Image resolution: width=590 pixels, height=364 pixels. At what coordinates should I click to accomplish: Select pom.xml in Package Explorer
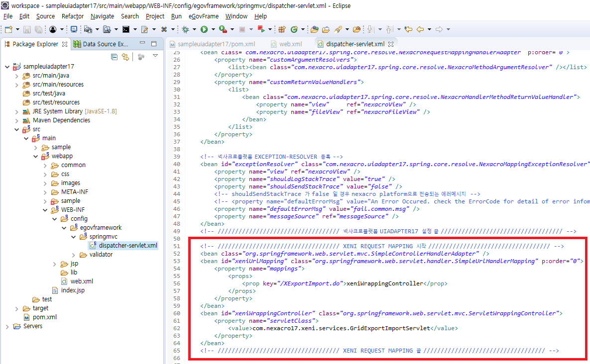44,317
